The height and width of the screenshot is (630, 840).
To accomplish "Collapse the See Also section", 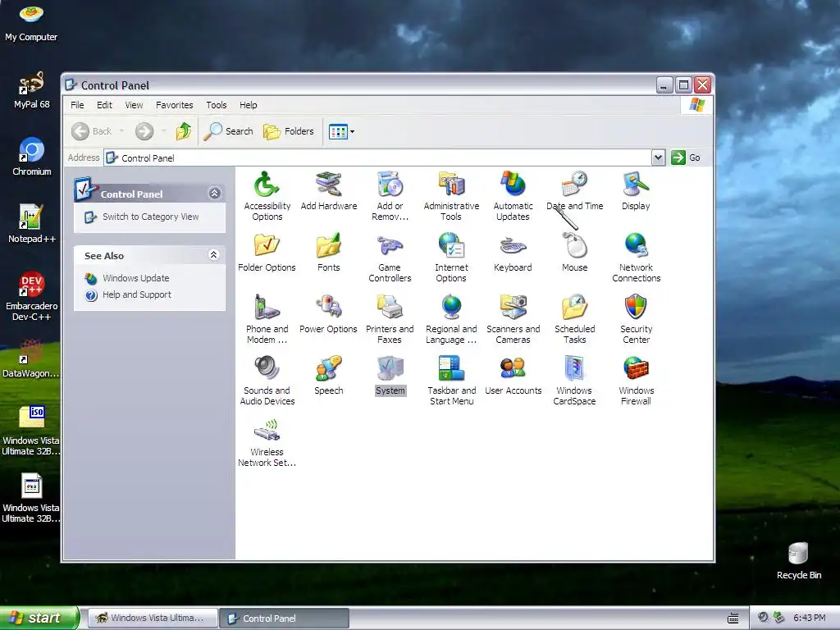I will [x=214, y=255].
